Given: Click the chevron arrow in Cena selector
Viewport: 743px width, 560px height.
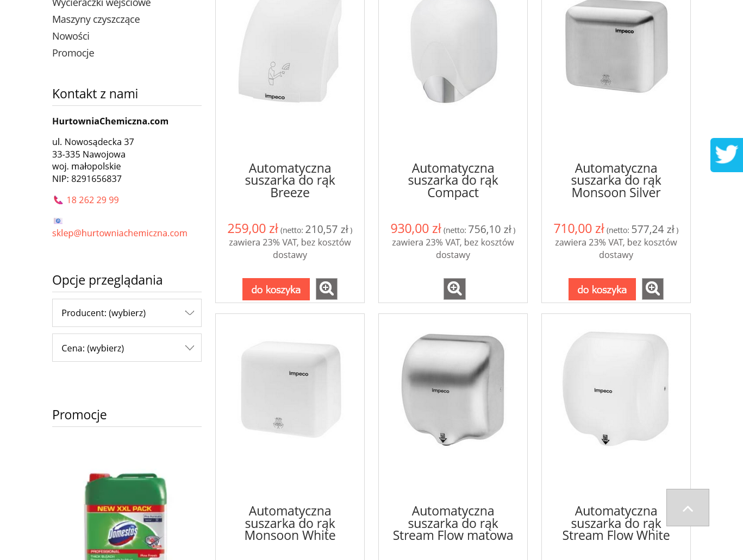Looking at the screenshot, I should click(189, 348).
